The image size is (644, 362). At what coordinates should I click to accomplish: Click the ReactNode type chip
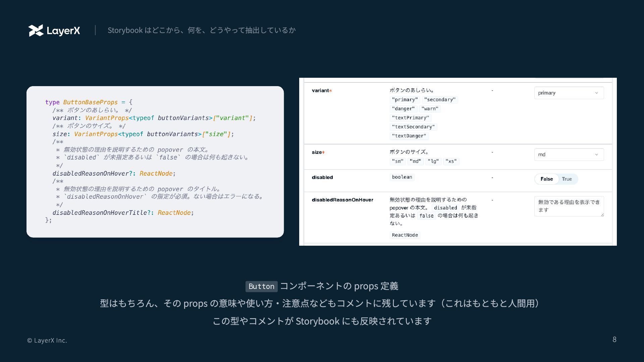pos(405,235)
